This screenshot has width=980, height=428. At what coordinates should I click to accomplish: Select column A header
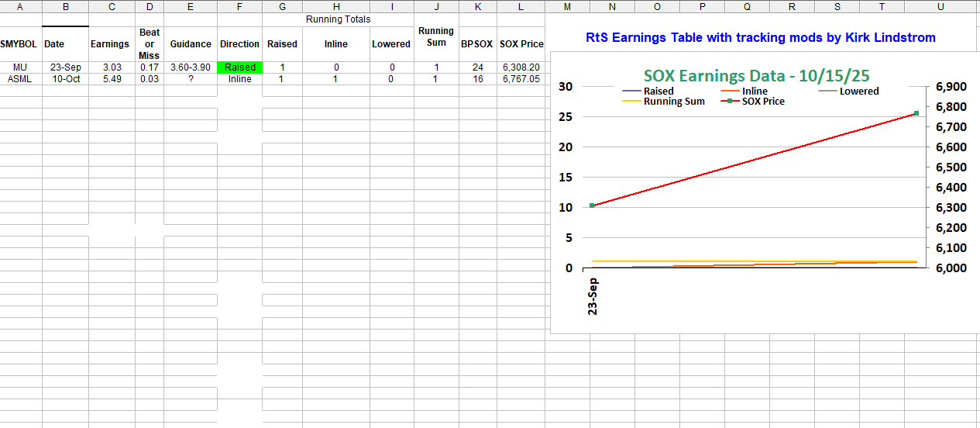[x=20, y=6]
